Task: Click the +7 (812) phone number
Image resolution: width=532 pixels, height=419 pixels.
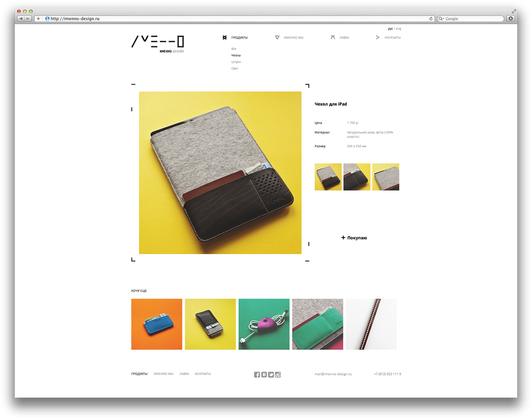Action: pos(387,374)
